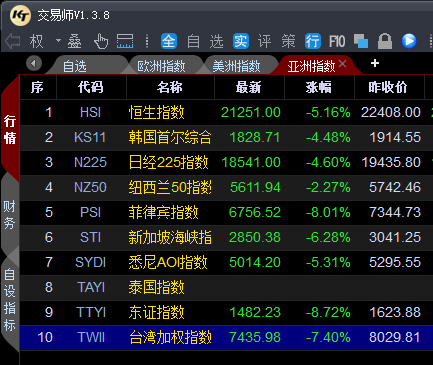Select the 财务 side tab
Screen dimensions: 433x365
(x=10, y=215)
